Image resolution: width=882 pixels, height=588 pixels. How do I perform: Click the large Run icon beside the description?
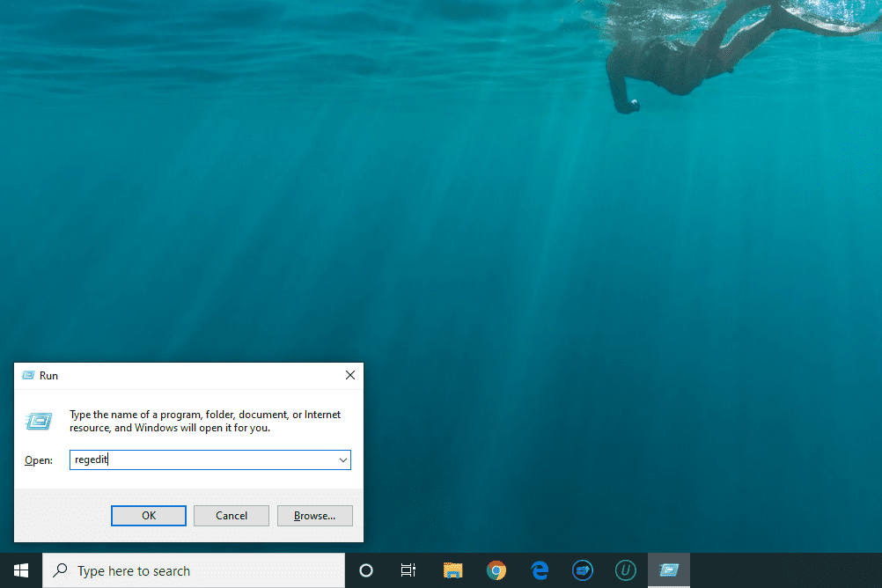pos(39,421)
